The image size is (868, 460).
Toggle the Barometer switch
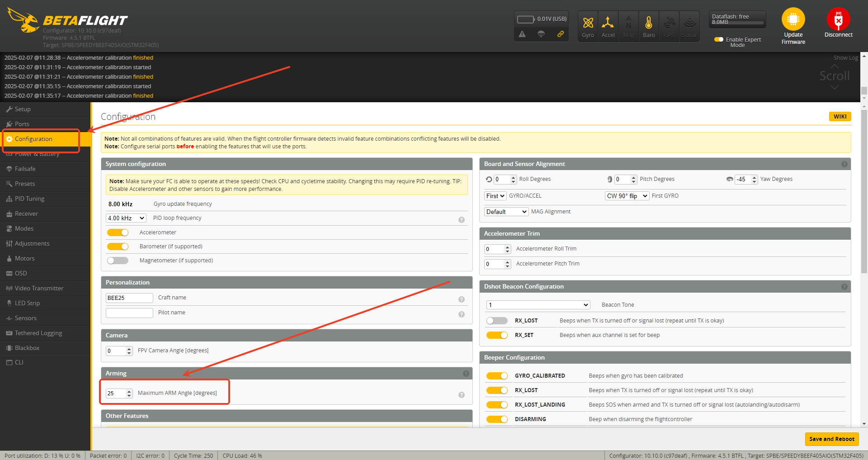coord(118,247)
